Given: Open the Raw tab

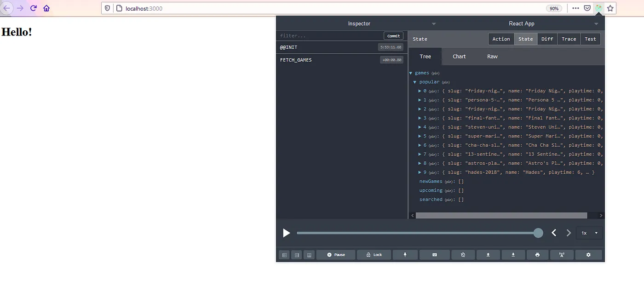Looking at the screenshot, I should pyautogui.click(x=492, y=57).
